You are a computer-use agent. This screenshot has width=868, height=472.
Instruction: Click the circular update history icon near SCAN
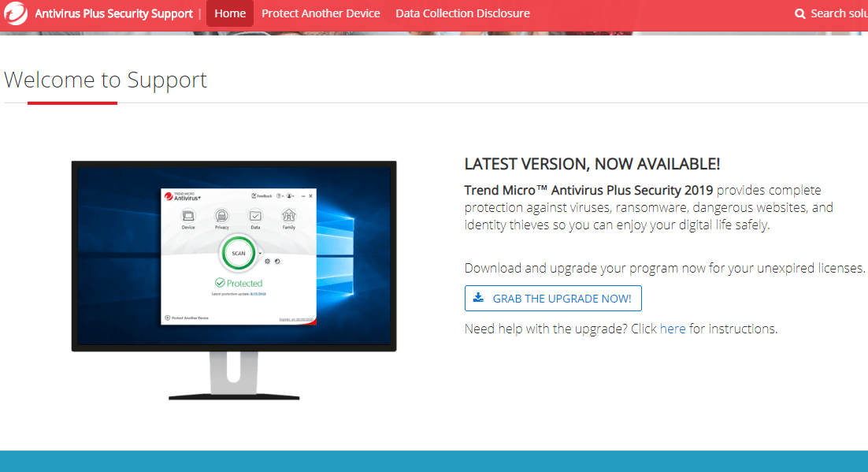pos(276,261)
